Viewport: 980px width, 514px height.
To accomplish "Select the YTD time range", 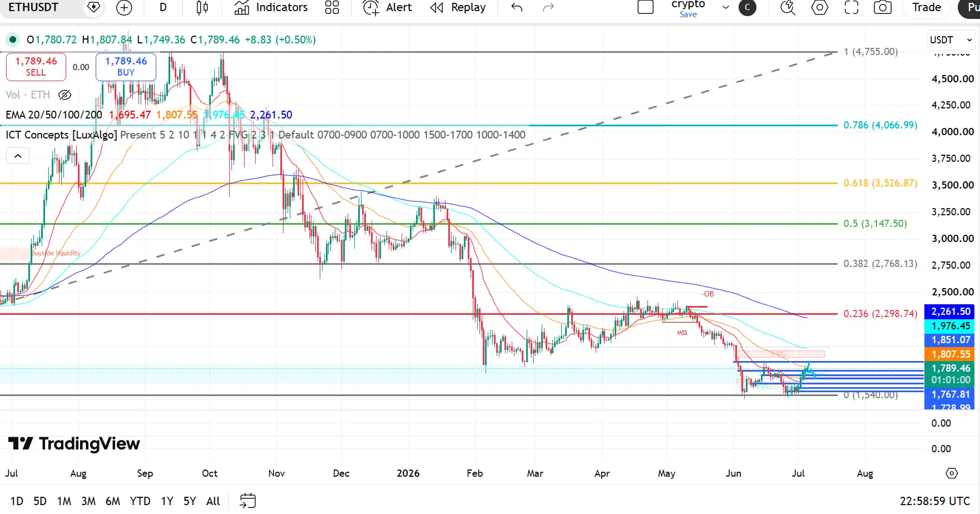I will (140, 501).
